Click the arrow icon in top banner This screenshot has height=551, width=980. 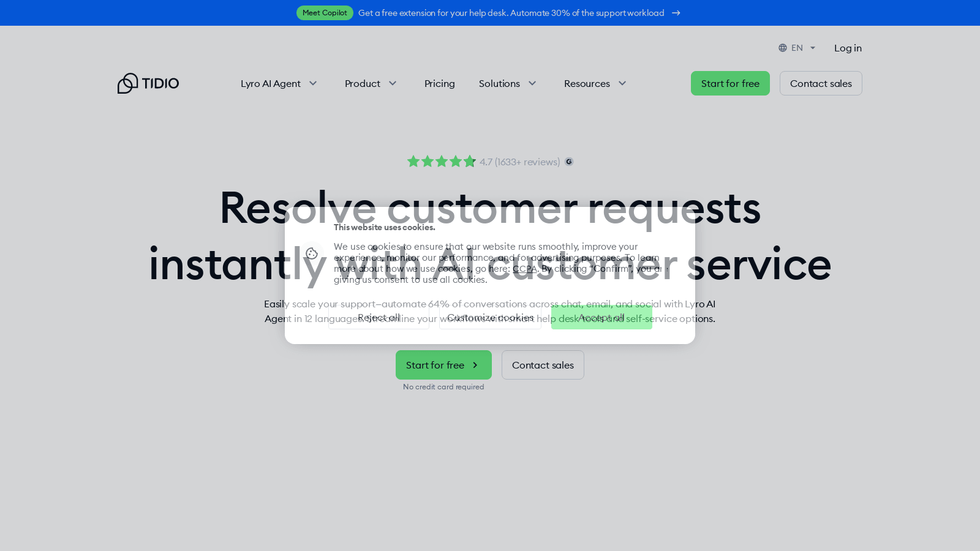[x=676, y=13]
